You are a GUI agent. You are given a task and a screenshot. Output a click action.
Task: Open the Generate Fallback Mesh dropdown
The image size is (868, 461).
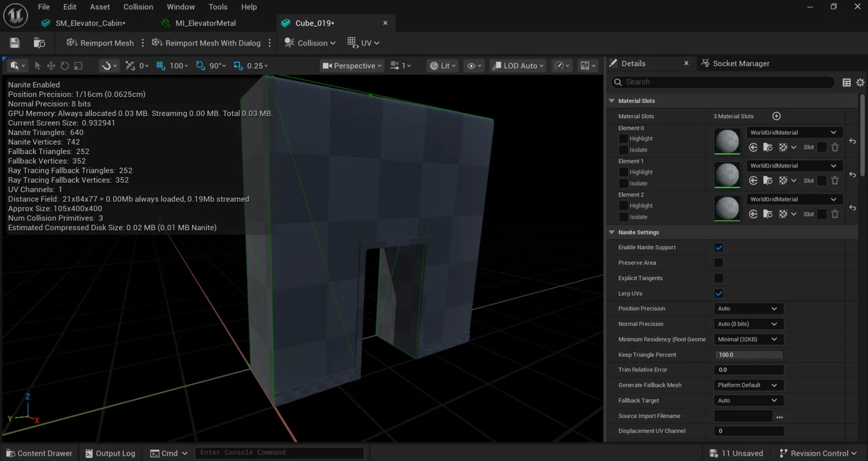[749, 385]
